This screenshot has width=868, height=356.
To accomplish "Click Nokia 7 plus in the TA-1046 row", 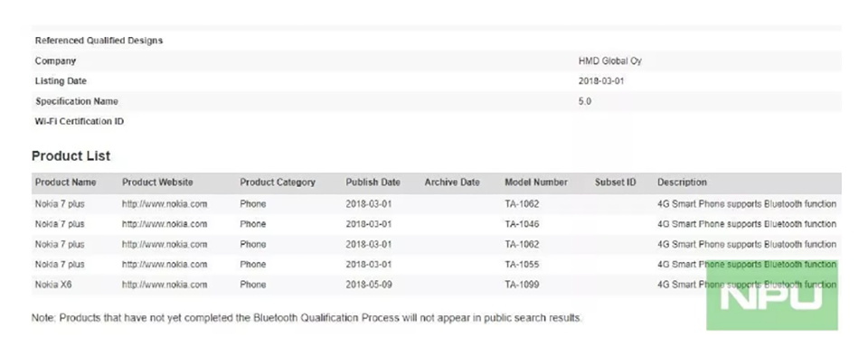I will pos(60,224).
